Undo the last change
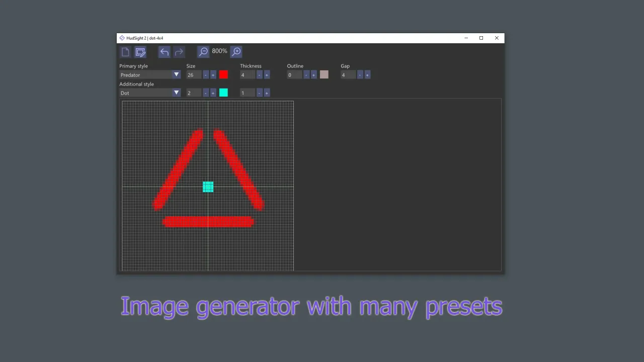 [x=164, y=52]
